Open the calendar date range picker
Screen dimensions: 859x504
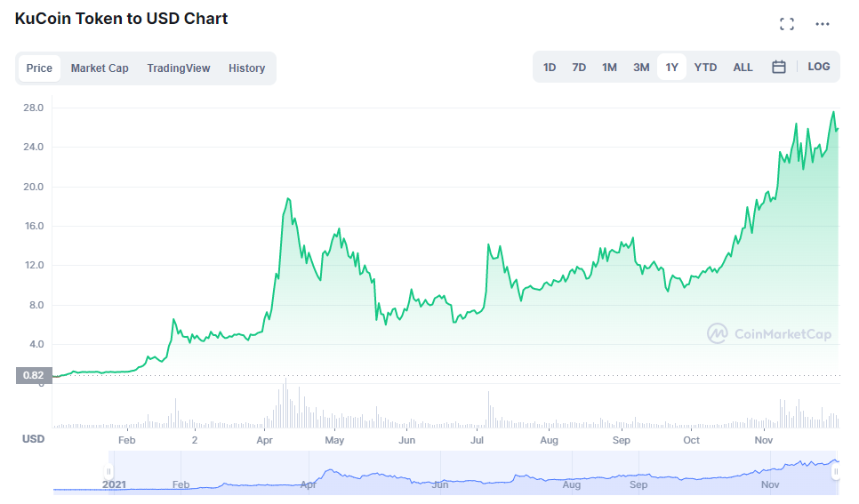coord(778,67)
